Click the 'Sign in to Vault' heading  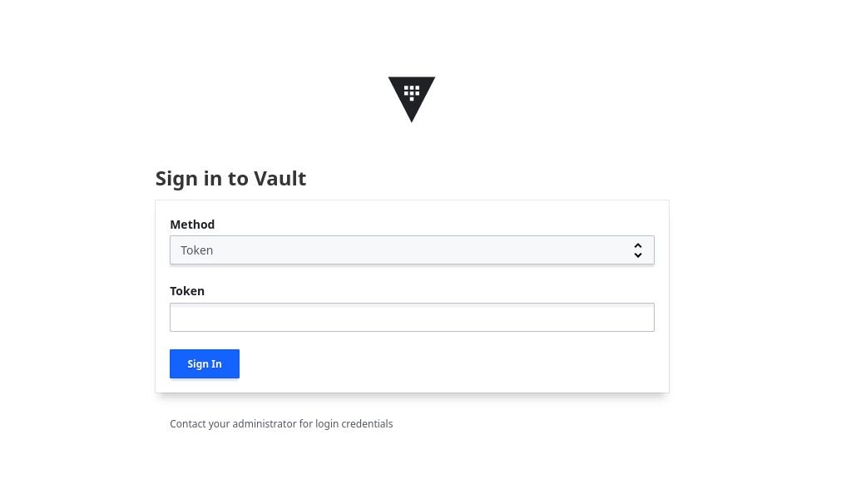click(230, 178)
